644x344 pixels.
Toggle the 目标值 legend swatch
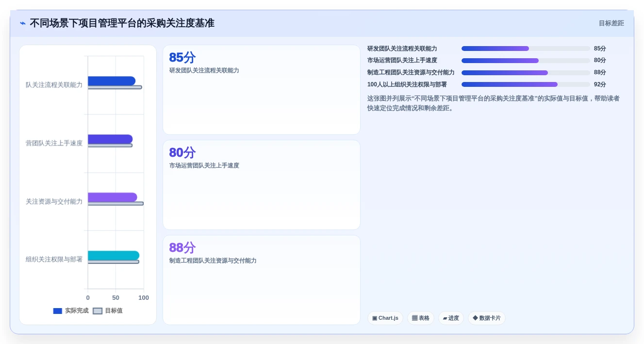[98, 311]
